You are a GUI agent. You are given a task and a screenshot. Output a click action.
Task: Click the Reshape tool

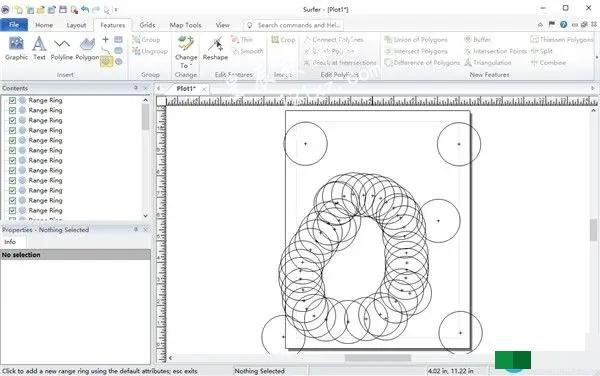pyautogui.click(x=215, y=48)
